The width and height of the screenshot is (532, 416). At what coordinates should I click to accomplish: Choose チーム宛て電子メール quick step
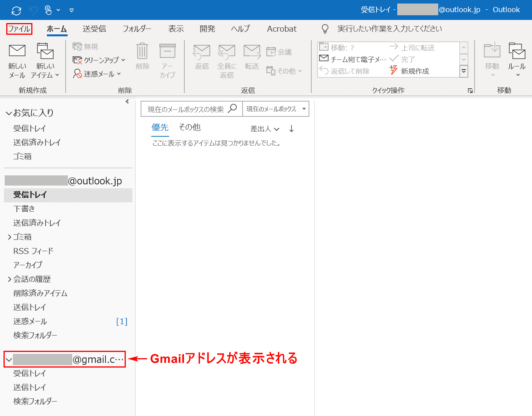tap(353, 59)
